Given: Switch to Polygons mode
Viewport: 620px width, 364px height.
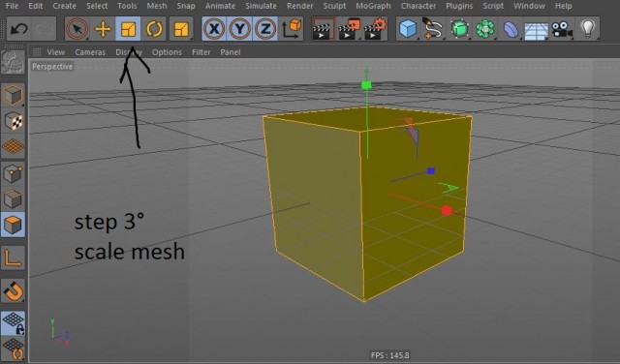Looking at the screenshot, I should [x=13, y=225].
